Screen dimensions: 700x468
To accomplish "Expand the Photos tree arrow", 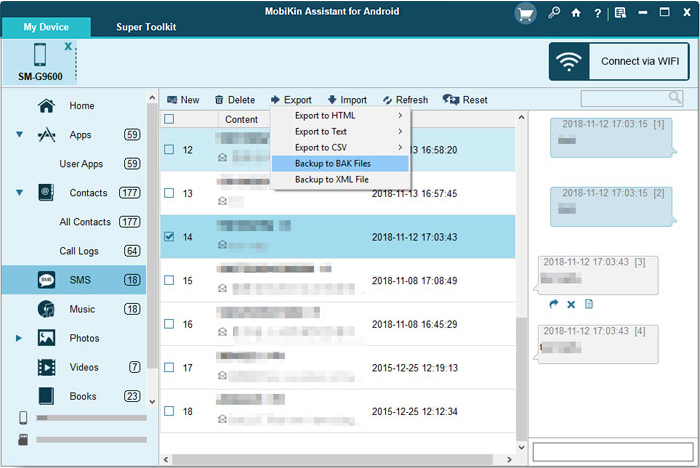I will [19, 338].
